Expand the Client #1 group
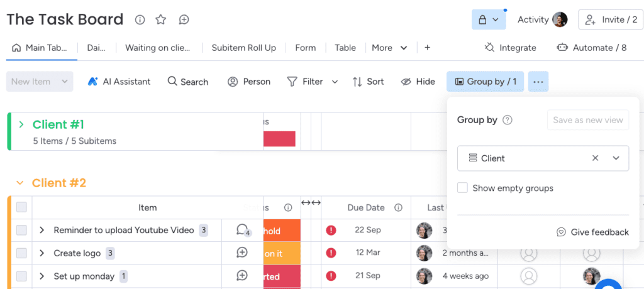 pos(21,124)
